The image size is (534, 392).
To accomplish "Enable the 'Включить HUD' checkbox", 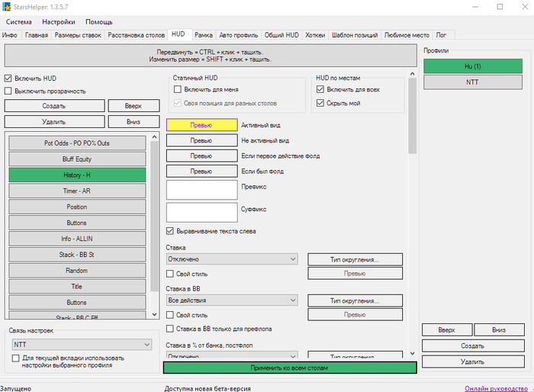I will tap(8, 79).
